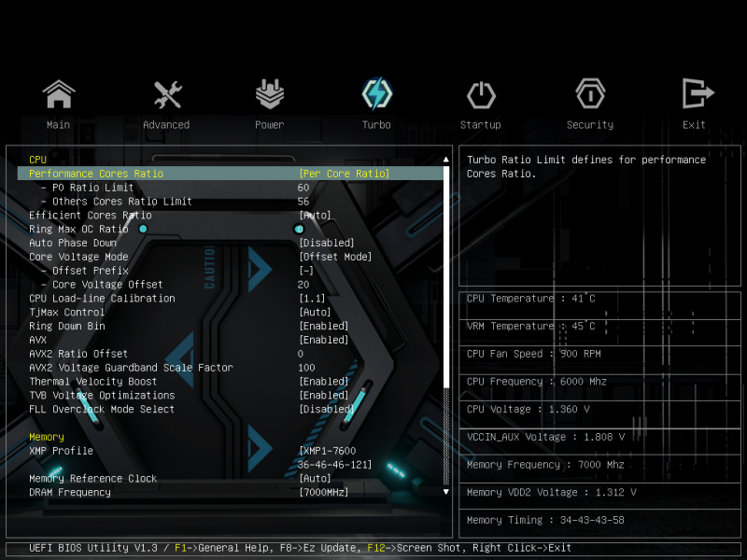Edit the Ring Max OC Ratio value
This screenshot has width=747, height=560.
(300, 229)
